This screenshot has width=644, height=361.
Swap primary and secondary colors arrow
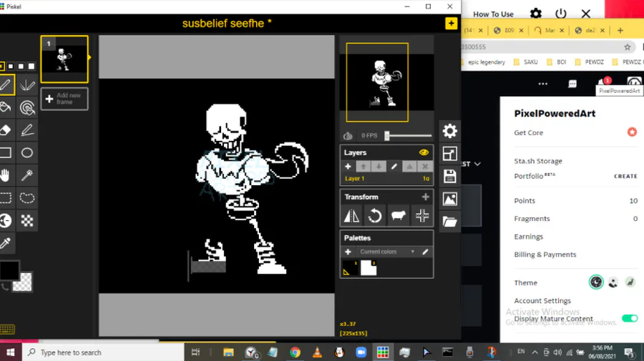(x=5, y=287)
